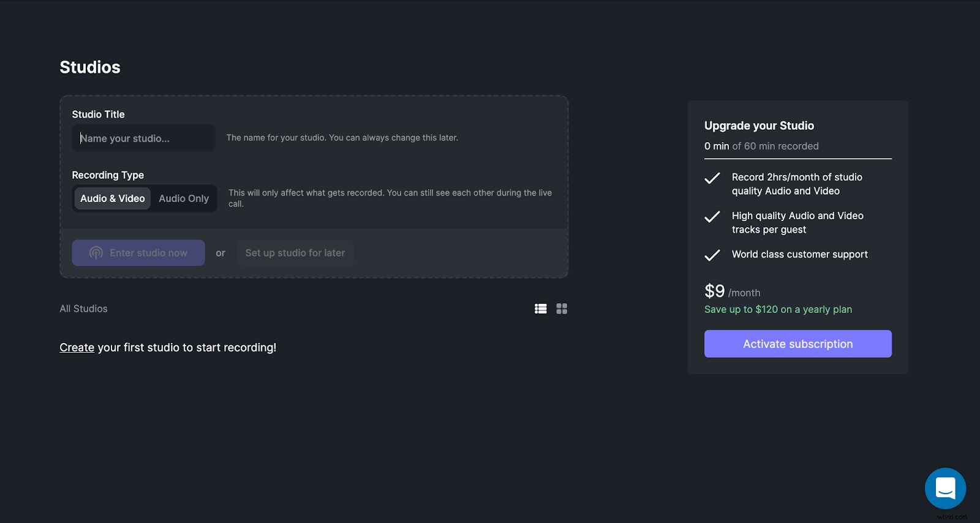Open the chat support widget
980x523 pixels.
click(x=945, y=488)
